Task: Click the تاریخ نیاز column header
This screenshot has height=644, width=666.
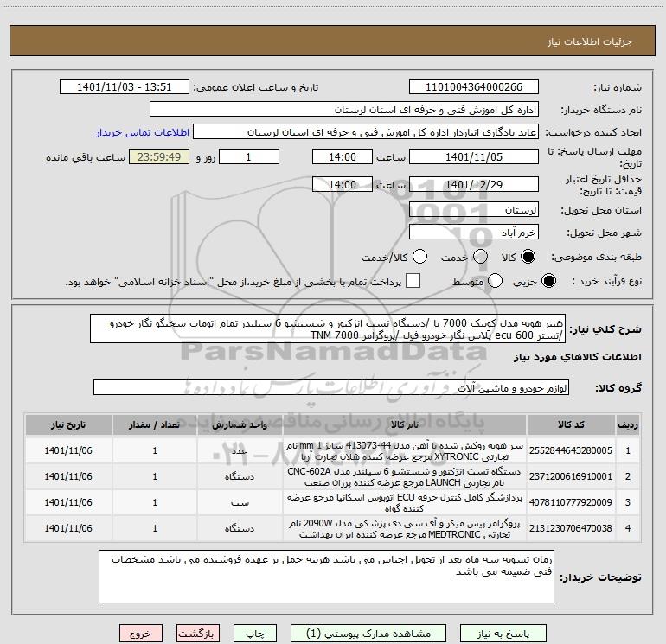Action: (68, 424)
